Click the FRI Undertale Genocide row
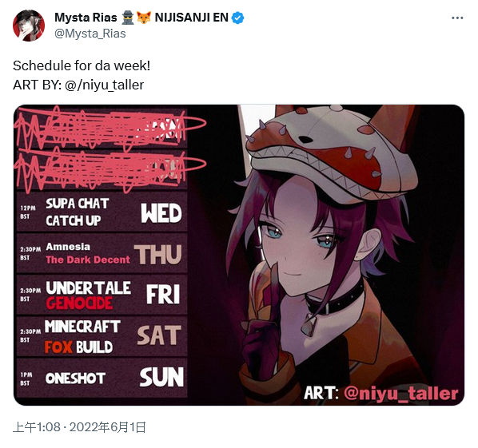The height and width of the screenshot is (448, 478). point(102,295)
